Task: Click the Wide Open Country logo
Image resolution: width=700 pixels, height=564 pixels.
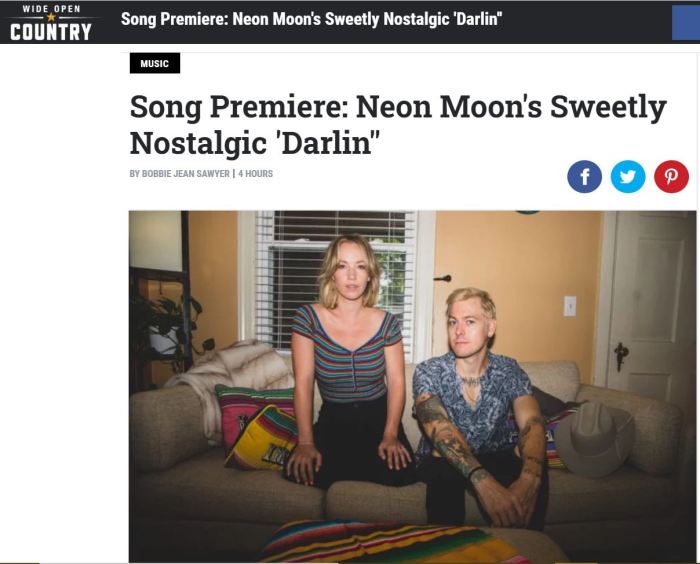Action: click(50, 23)
